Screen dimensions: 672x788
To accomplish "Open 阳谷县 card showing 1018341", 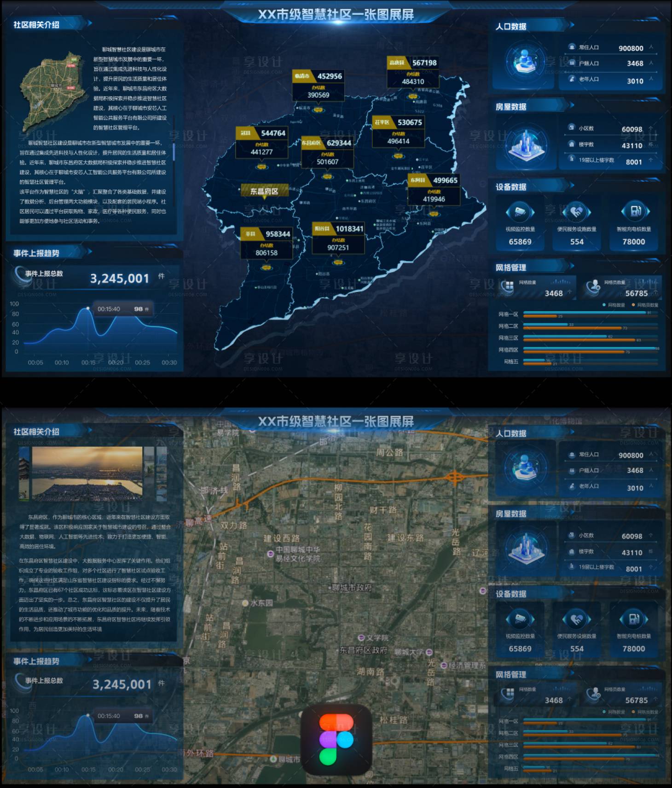I will [338, 238].
